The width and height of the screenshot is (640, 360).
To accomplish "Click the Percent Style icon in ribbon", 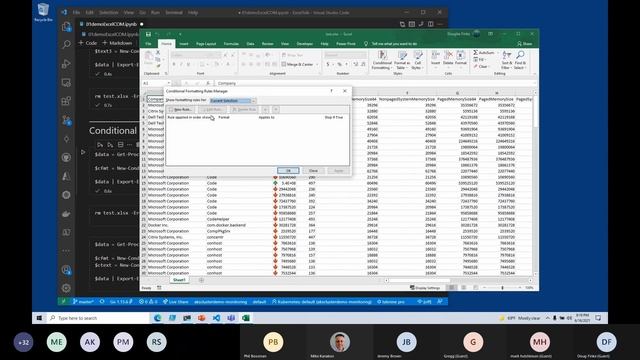I will pyautogui.click(x=339, y=64).
